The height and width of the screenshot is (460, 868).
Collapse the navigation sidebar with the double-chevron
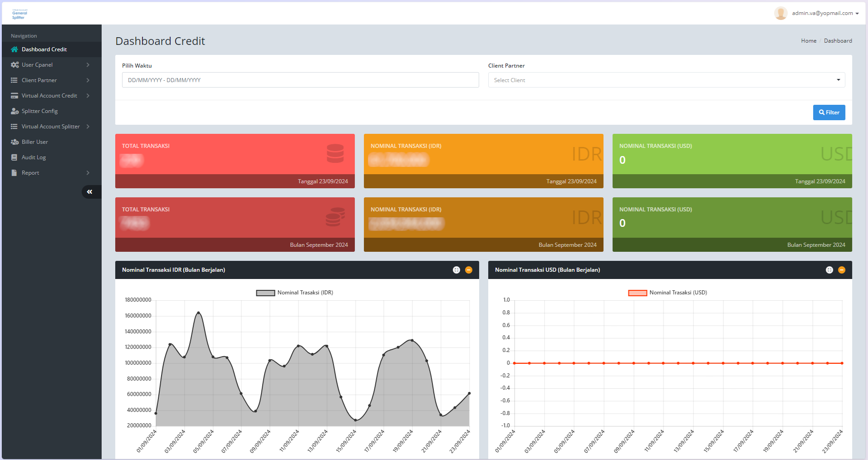[90, 191]
